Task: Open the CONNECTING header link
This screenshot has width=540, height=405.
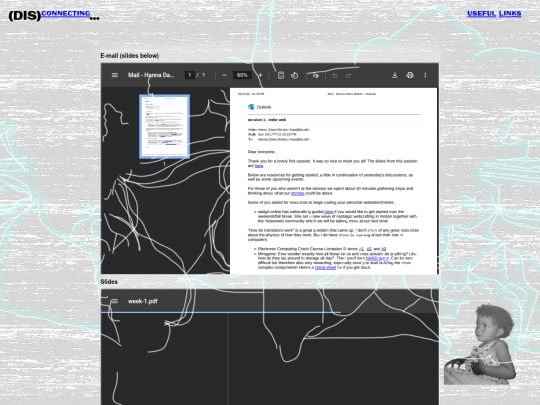Action: (x=66, y=13)
